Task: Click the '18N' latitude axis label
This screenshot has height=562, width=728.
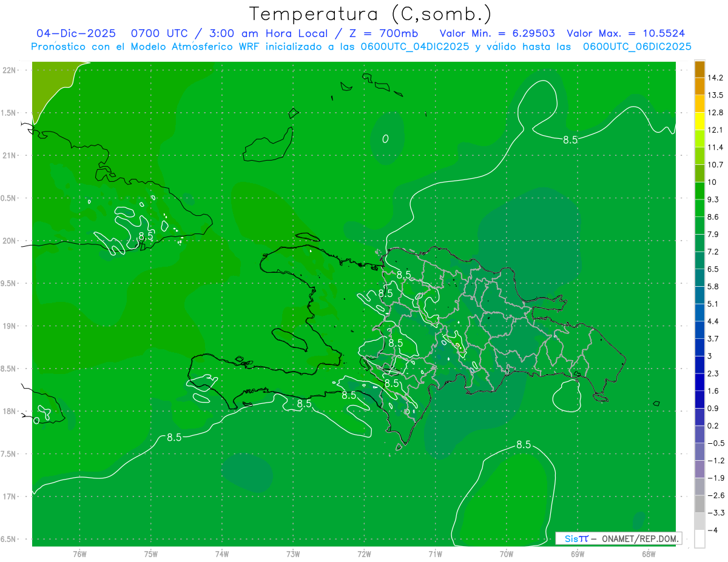Action: click(x=10, y=411)
